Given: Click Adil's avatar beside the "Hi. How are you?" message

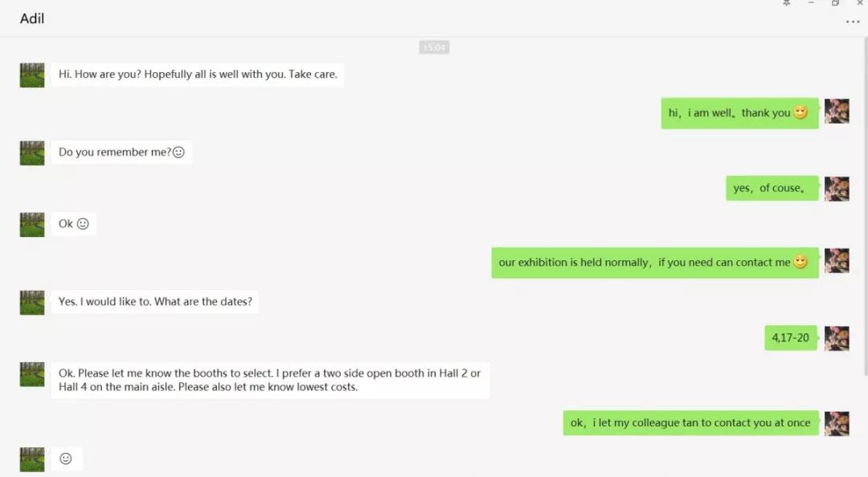Looking at the screenshot, I should 32,75.
